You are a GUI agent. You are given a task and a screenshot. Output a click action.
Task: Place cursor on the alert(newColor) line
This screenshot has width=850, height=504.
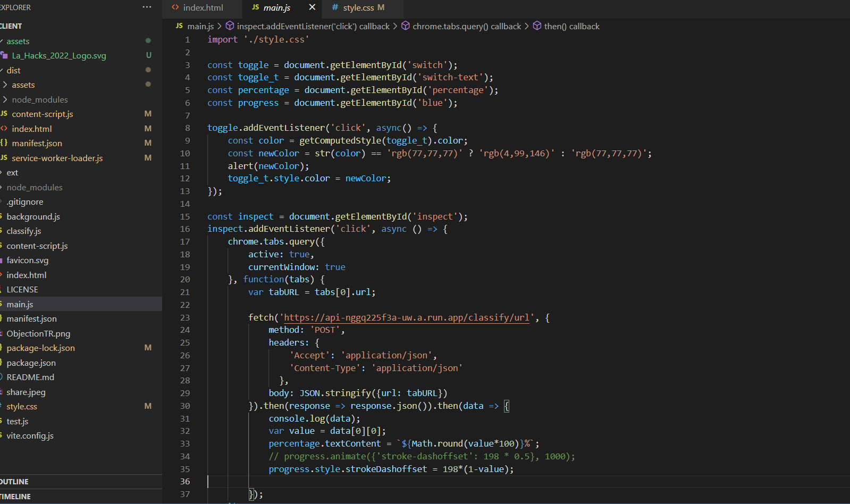click(x=268, y=166)
